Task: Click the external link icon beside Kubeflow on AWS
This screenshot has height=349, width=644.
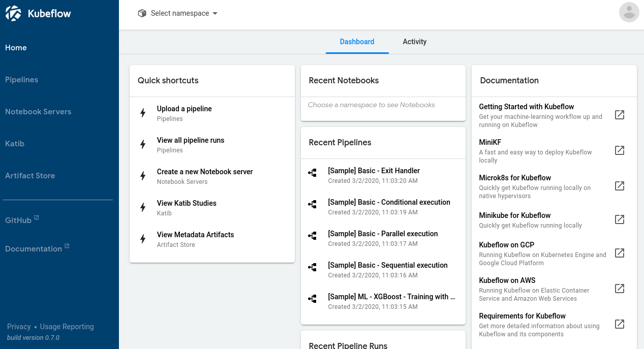Action: 620,289
